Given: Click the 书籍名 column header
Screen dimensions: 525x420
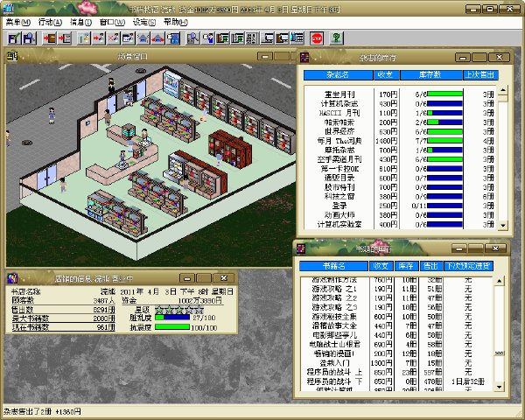Looking at the screenshot, I should tap(334, 266).
